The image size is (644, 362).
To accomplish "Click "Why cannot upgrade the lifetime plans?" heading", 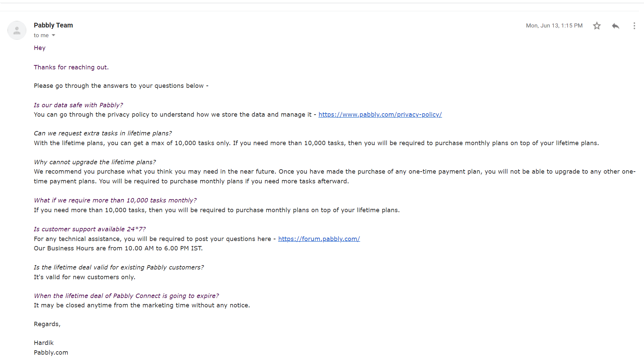I will pos(95,162).
